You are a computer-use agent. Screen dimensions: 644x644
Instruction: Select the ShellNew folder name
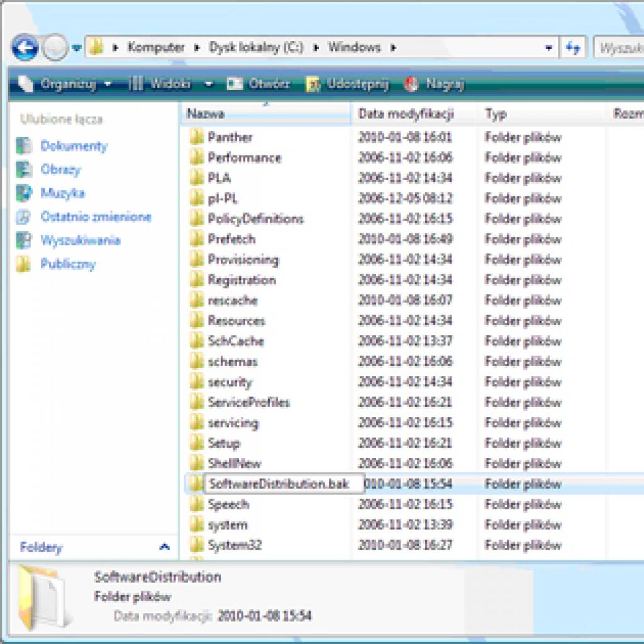point(234,464)
